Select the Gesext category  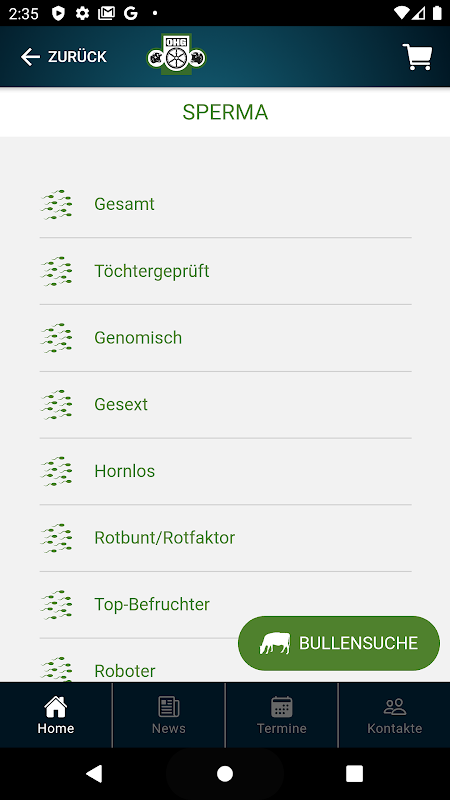[x=226, y=405]
